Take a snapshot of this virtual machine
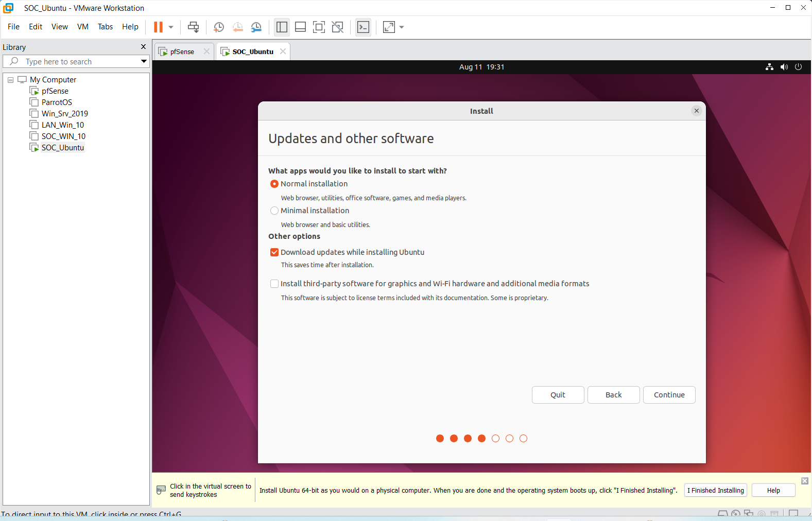This screenshot has height=521, width=812. [219, 27]
